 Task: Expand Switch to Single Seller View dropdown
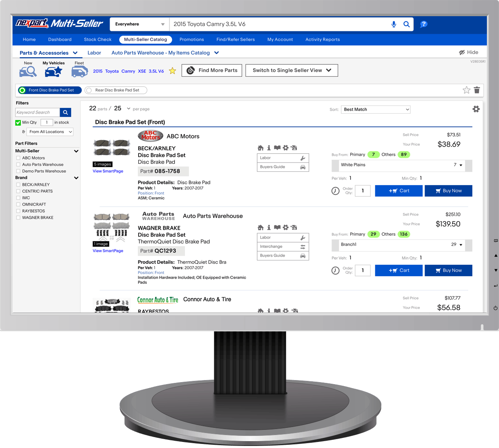[x=292, y=70]
